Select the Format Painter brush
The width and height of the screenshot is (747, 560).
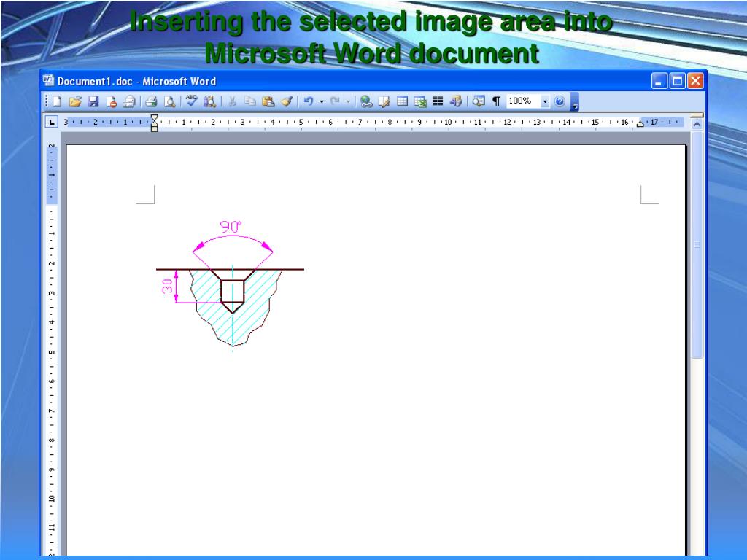286,101
